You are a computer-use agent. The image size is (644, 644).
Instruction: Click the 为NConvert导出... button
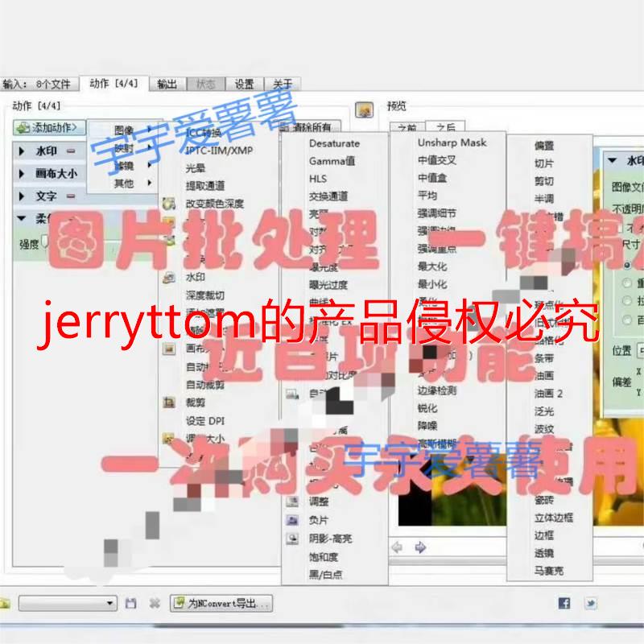[x=221, y=603]
